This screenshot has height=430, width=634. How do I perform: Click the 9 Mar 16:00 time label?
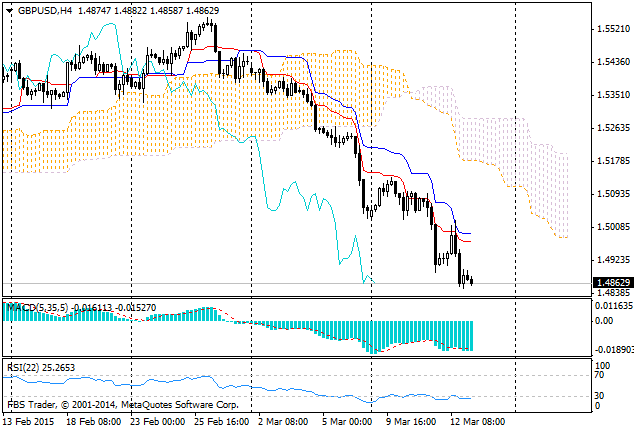411,422
